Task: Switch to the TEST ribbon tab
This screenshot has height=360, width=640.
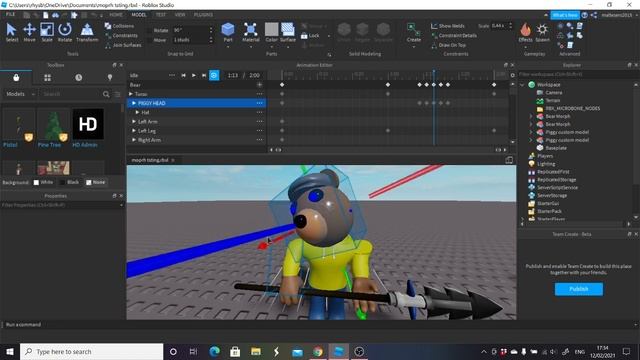Action: tap(160, 15)
